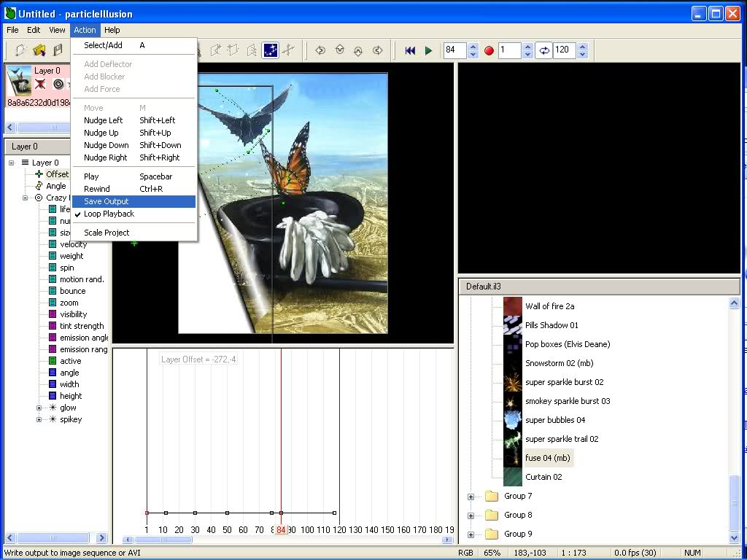Select the velocity property in hierarchy
This screenshot has width=747, height=560.
point(73,244)
